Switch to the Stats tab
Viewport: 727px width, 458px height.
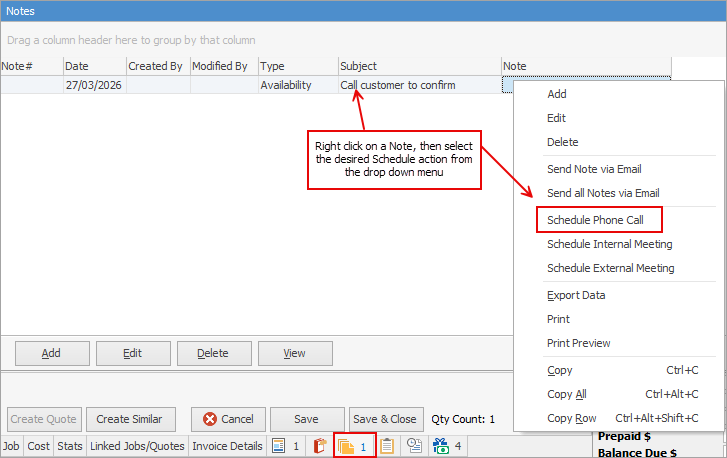click(70, 446)
